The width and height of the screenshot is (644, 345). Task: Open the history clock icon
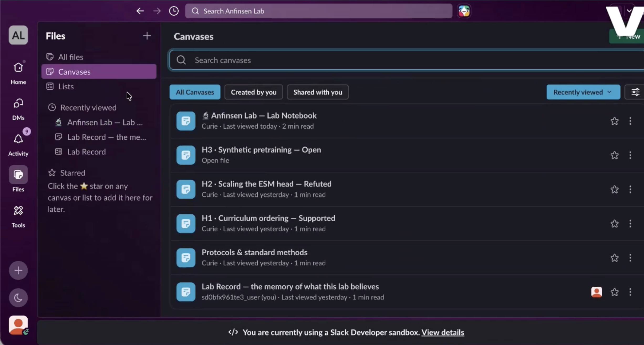click(174, 11)
